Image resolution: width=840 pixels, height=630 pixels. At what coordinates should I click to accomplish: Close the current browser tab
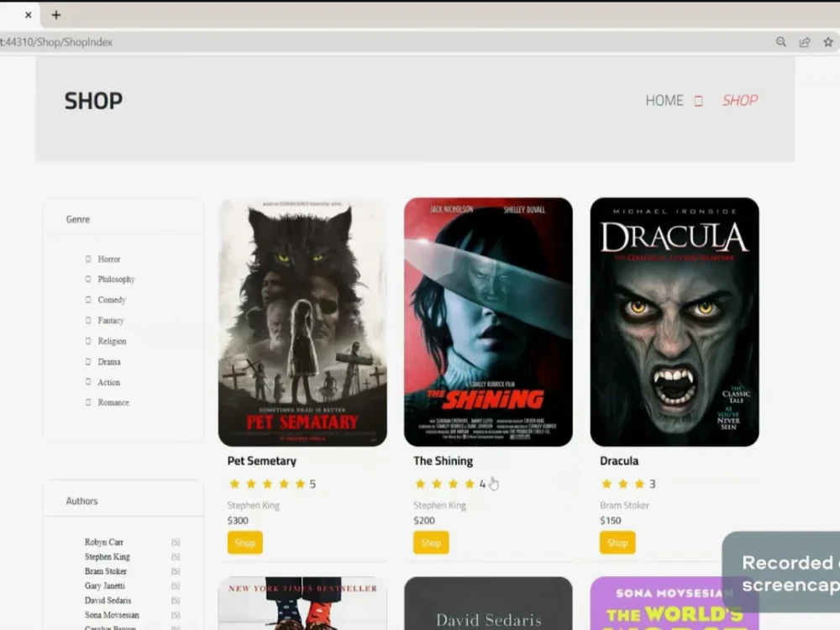coord(29,15)
